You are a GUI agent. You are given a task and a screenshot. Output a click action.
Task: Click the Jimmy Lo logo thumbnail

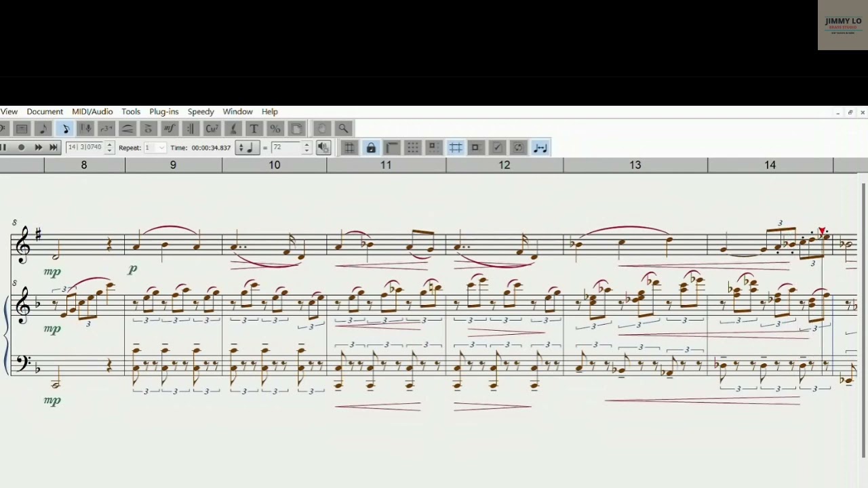point(842,25)
